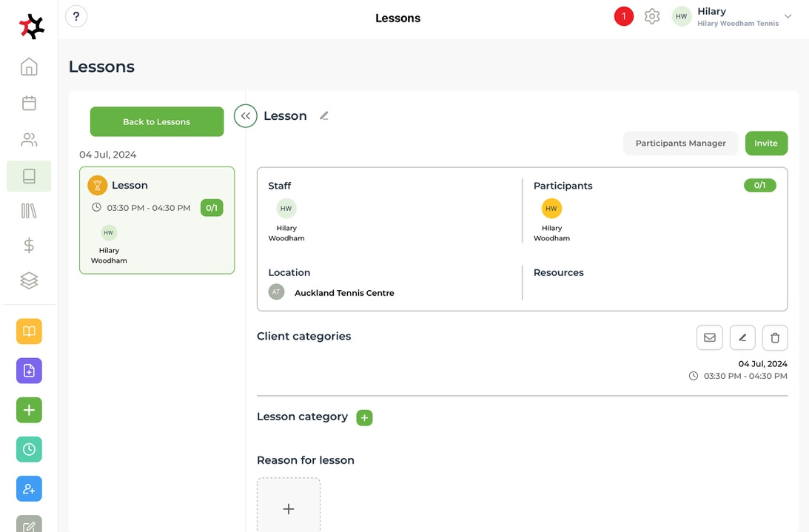Open the settings gear icon
The width and height of the screenshot is (809, 532).
pos(651,16)
